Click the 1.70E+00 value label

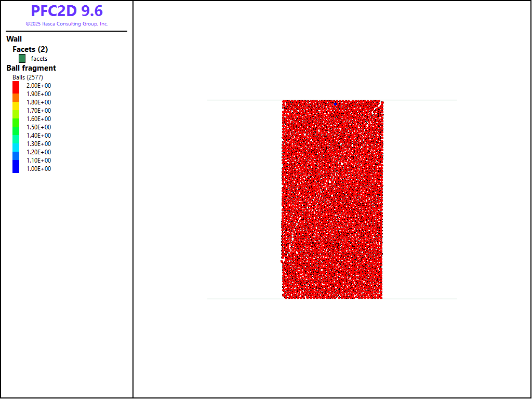pos(39,111)
